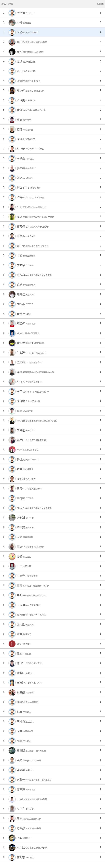Open player name link 唐斌
The width and height of the screenshot is (105, 868).
[19, 62]
